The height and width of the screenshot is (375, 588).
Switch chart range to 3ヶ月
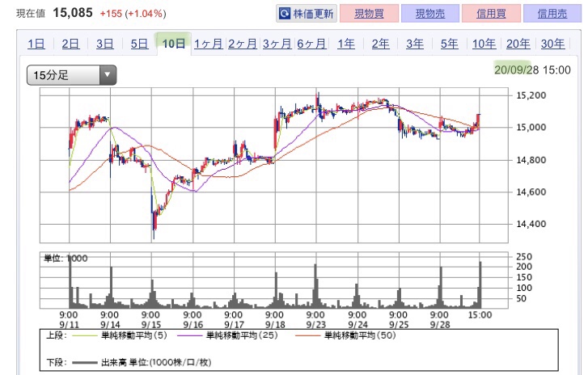[x=277, y=44]
